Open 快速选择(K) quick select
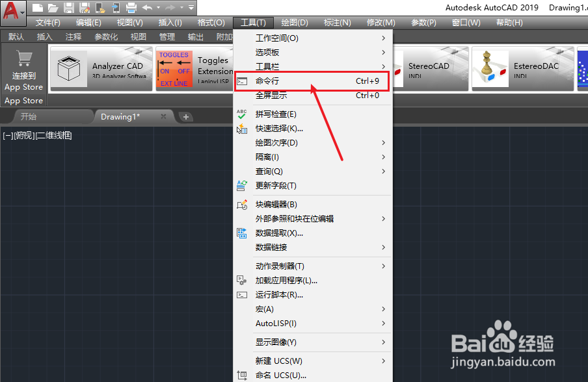 313,129
